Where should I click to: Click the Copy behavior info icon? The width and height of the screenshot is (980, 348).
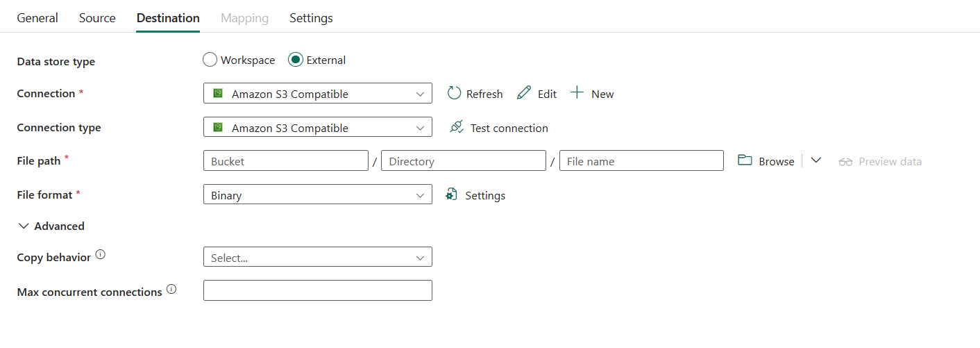pos(101,255)
